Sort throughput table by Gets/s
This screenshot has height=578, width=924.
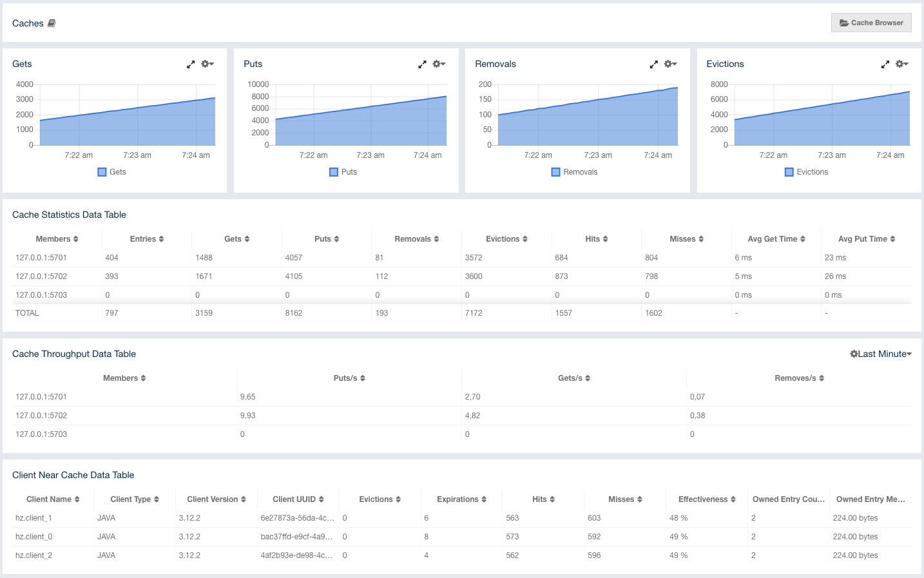[574, 378]
